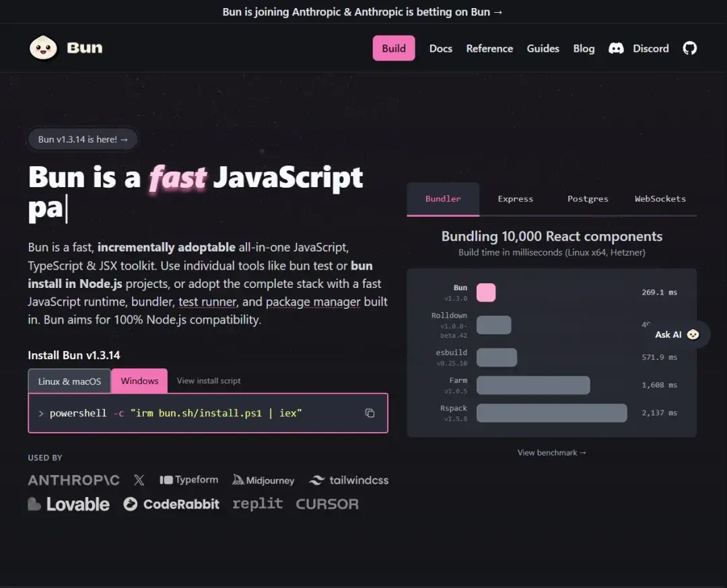Viewport: 727px width, 588px height.
Task: Open View install script link
Action: click(209, 381)
